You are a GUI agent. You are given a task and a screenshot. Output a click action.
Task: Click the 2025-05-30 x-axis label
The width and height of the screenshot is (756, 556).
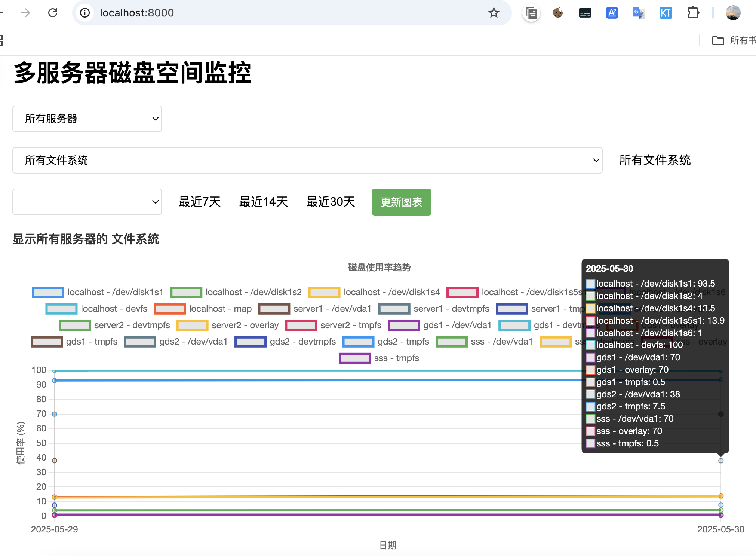tap(721, 529)
